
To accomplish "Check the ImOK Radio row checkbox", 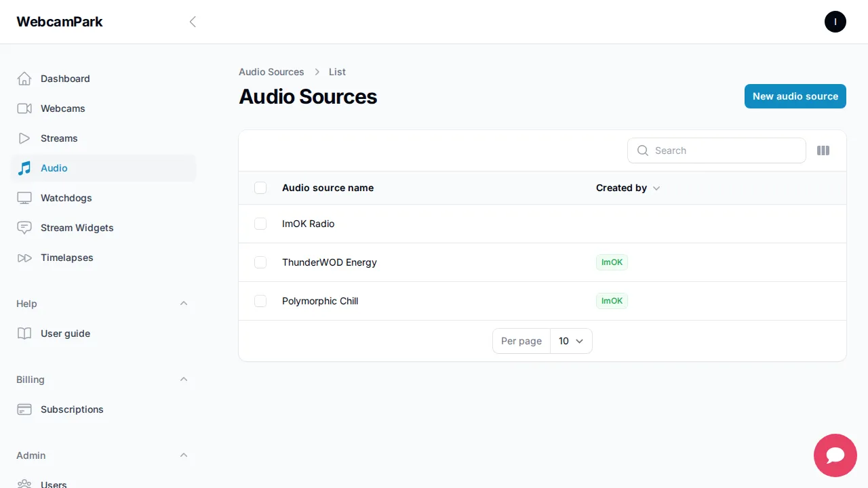I will pos(260,224).
